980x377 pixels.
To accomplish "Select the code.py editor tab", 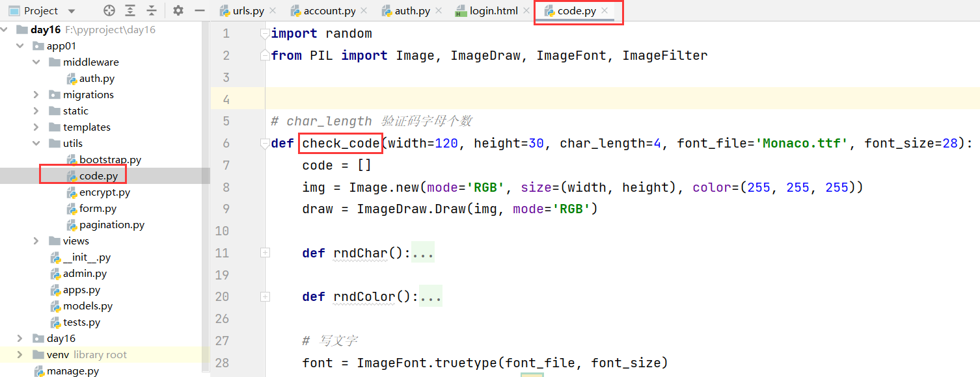I will pyautogui.click(x=577, y=11).
